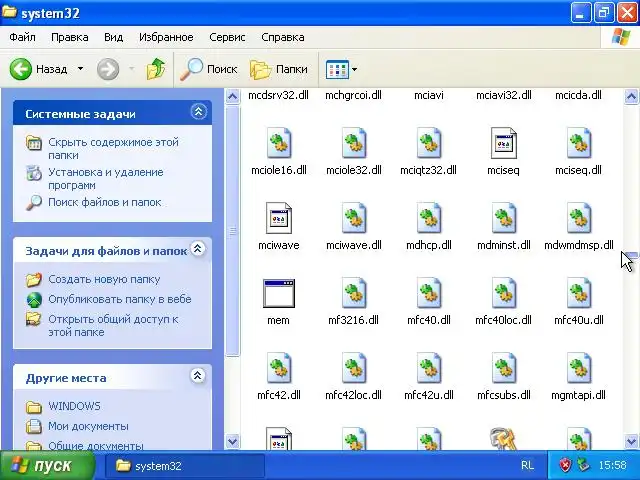This screenshot has height=480, width=640.
Task: Go back with the Назад button
Action: click(38, 69)
